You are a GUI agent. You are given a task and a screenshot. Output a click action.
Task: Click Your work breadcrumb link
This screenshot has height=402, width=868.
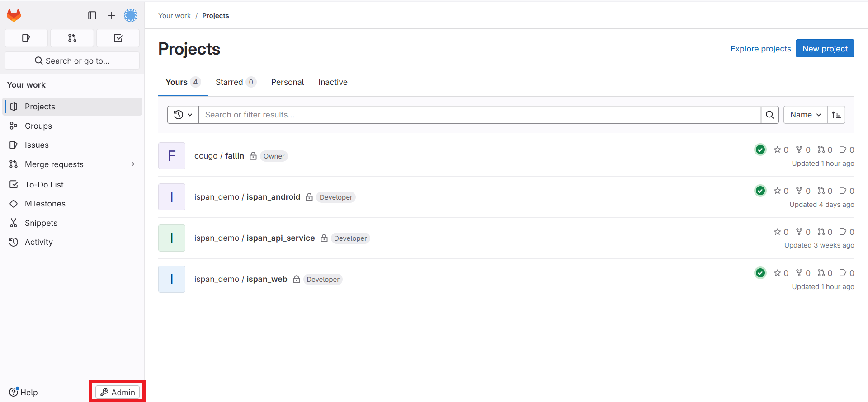(175, 15)
